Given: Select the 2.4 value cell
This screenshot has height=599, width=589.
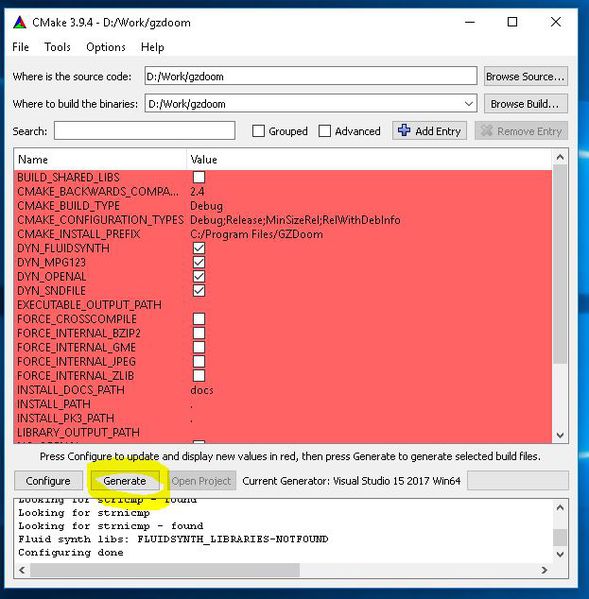Looking at the screenshot, I should [x=197, y=191].
